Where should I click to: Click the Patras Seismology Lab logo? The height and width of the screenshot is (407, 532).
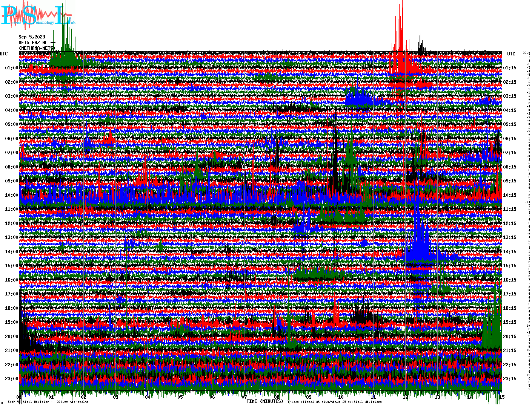37,17
